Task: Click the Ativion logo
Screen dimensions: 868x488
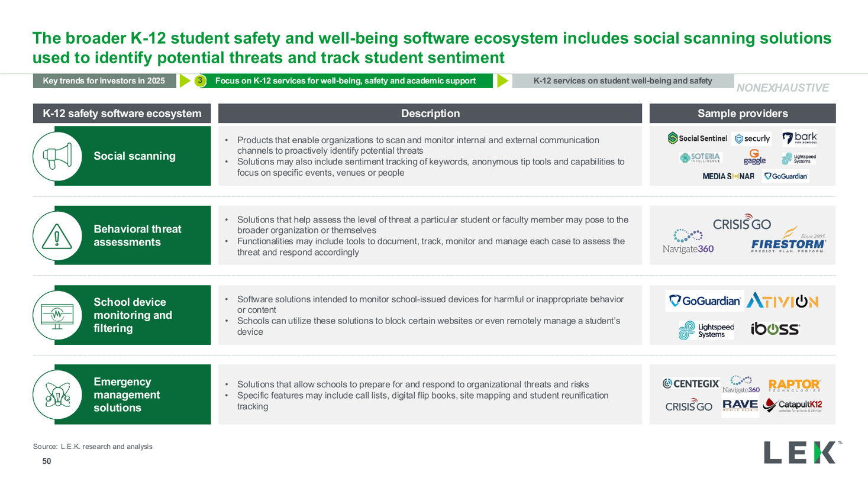Action: (782, 301)
